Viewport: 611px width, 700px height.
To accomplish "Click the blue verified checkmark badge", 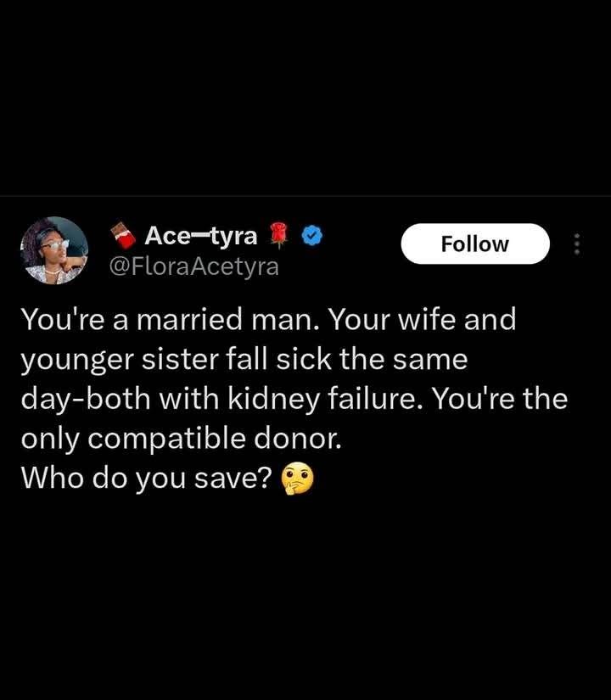I will [312, 236].
